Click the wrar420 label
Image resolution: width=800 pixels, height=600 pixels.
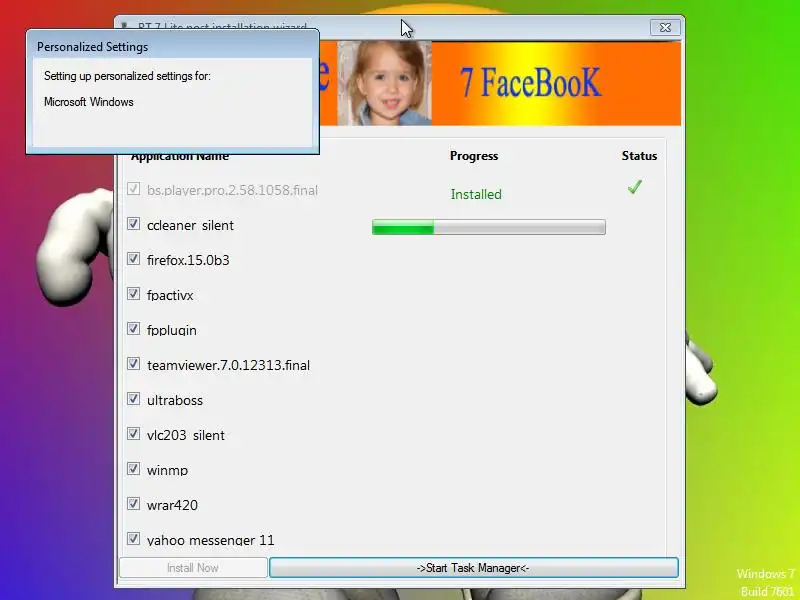[x=172, y=505]
